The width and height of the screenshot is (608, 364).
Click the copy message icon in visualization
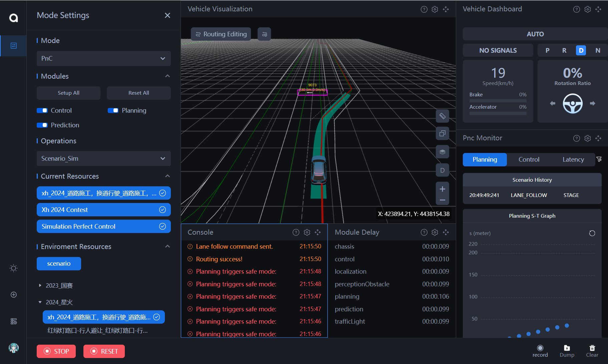point(442,134)
